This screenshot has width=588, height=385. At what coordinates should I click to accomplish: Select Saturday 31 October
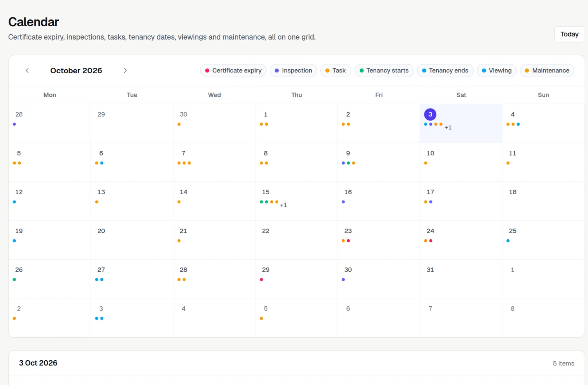[x=461, y=278]
